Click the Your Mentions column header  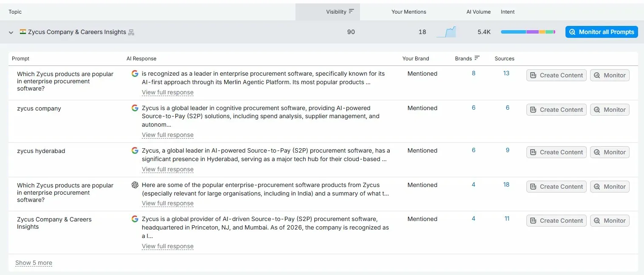point(408,12)
